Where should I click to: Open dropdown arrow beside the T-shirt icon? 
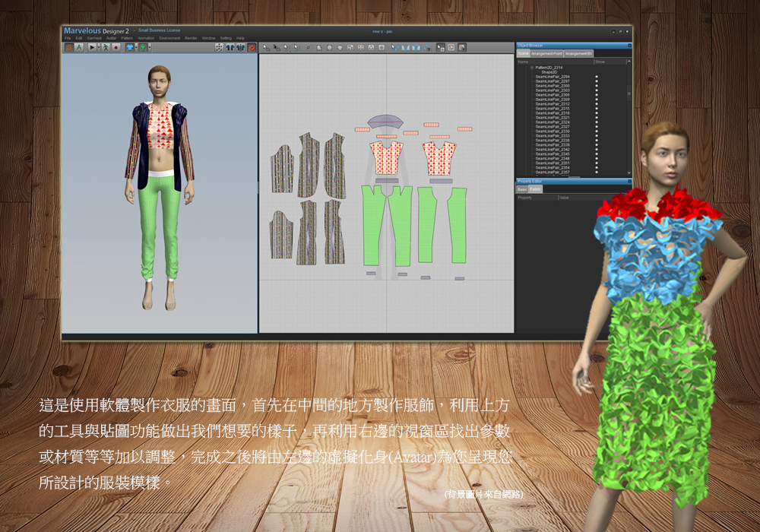coord(135,47)
